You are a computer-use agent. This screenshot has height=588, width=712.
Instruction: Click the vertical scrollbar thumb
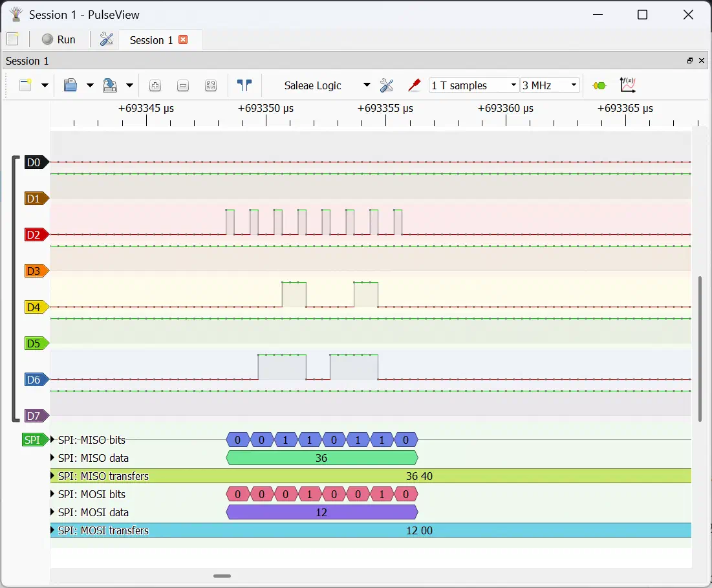(700, 349)
